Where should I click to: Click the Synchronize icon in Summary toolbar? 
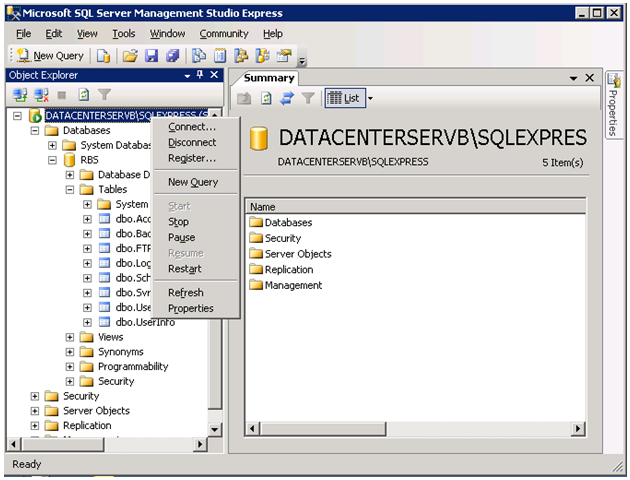pyautogui.click(x=287, y=98)
